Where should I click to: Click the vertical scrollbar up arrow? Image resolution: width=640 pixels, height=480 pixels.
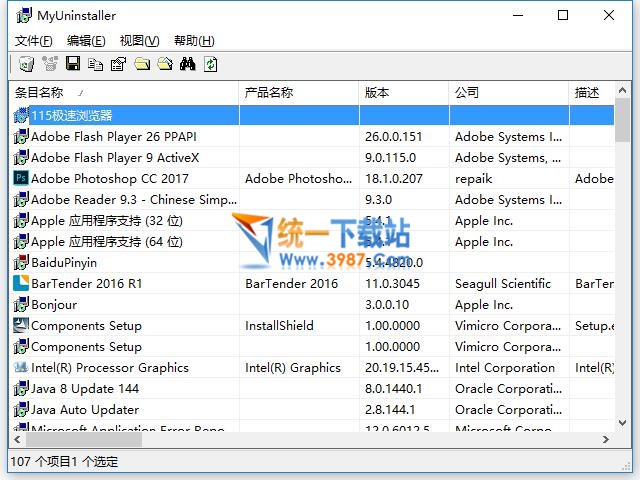pos(622,90)
